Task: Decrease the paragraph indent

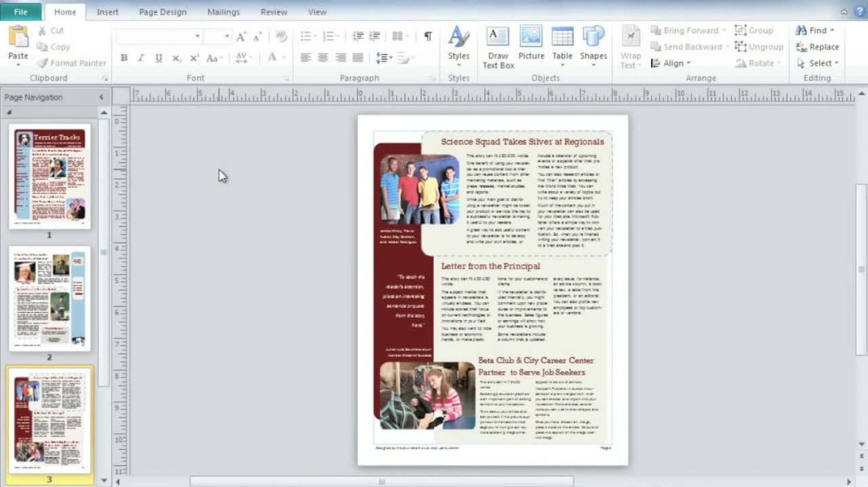Action: pyautogui.click(x=357, y=36)
